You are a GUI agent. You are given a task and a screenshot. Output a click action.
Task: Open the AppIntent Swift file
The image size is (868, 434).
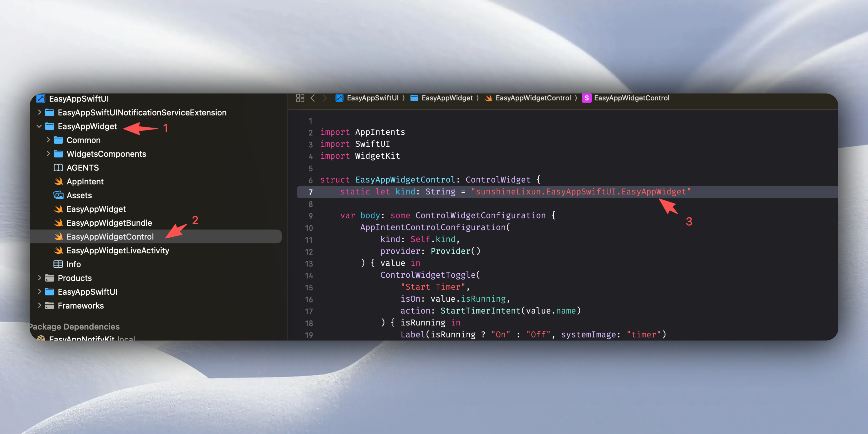tap(85, 181)
